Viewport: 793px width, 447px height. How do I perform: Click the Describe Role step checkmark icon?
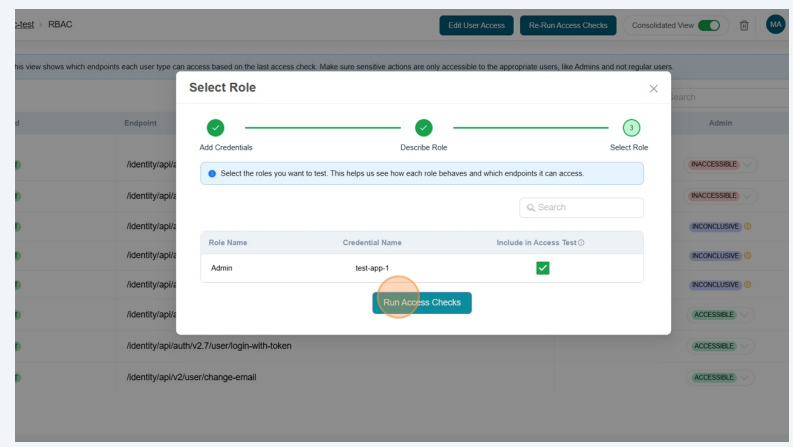click(424, 127)
